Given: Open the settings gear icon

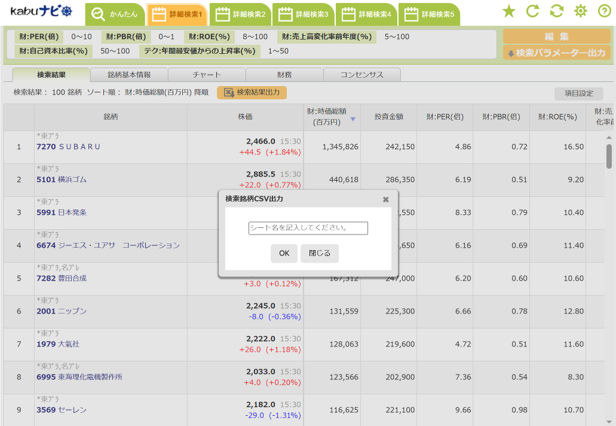Looking at the screenshot, I should tap(581, 11).
